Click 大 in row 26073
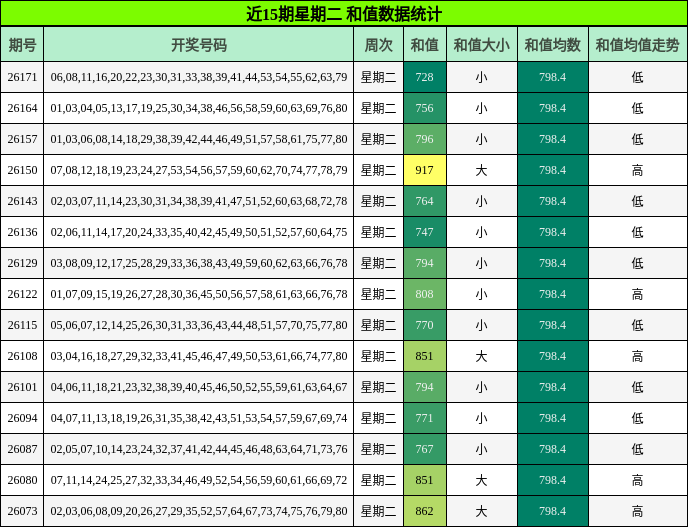The height and width of the screenshot is (527, 688). (481, 511)
